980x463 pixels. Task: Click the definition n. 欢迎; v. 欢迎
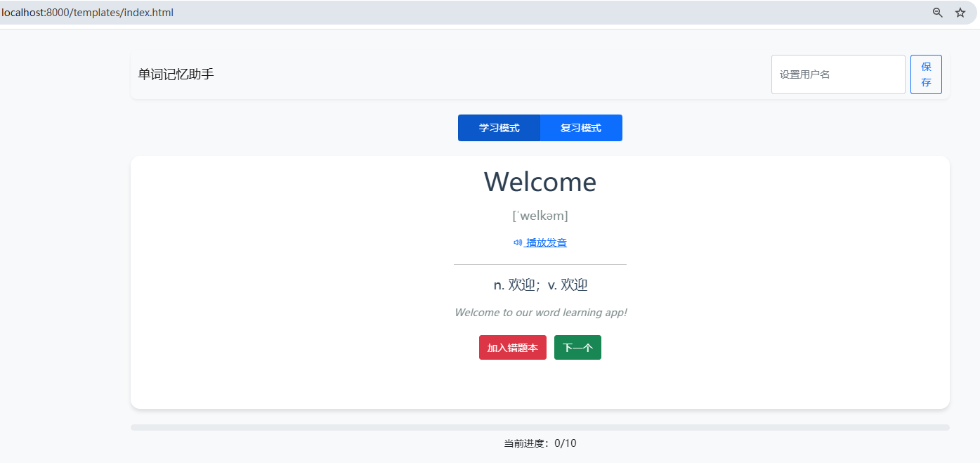[540, 285]
